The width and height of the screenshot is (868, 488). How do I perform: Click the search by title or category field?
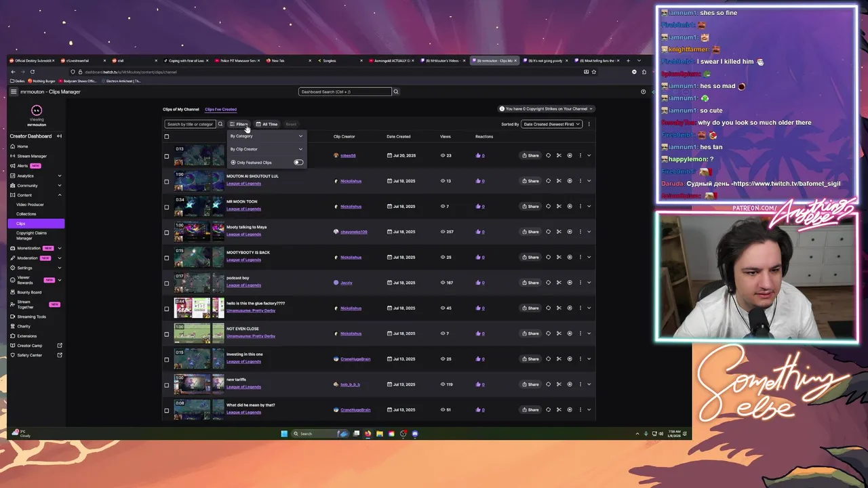[190, 124]
